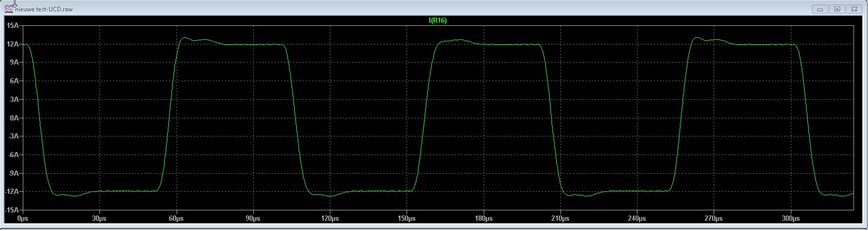The width and height of the screenshot is (868, 230).
Task: Click the 9A vertical axis label
Action: click(15, 62)
